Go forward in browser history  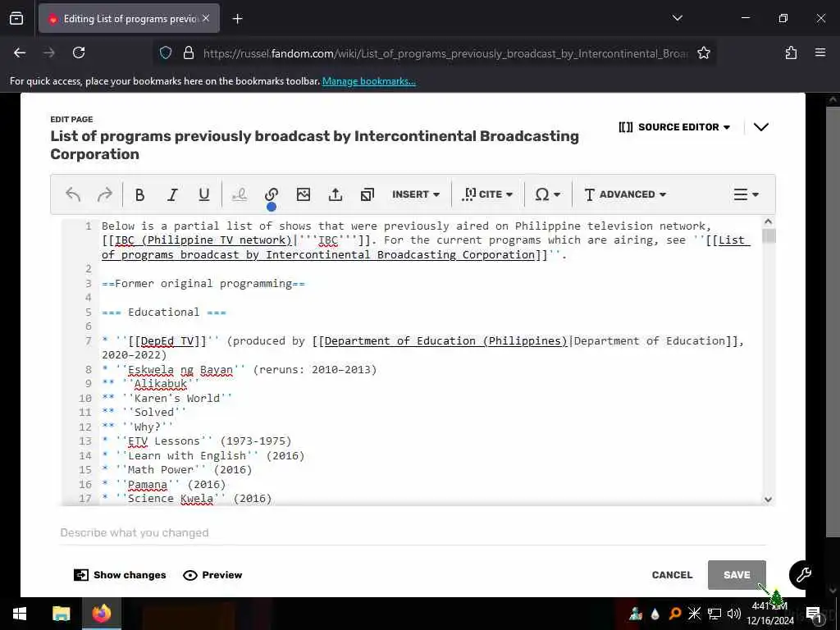(x=49, y=52)
